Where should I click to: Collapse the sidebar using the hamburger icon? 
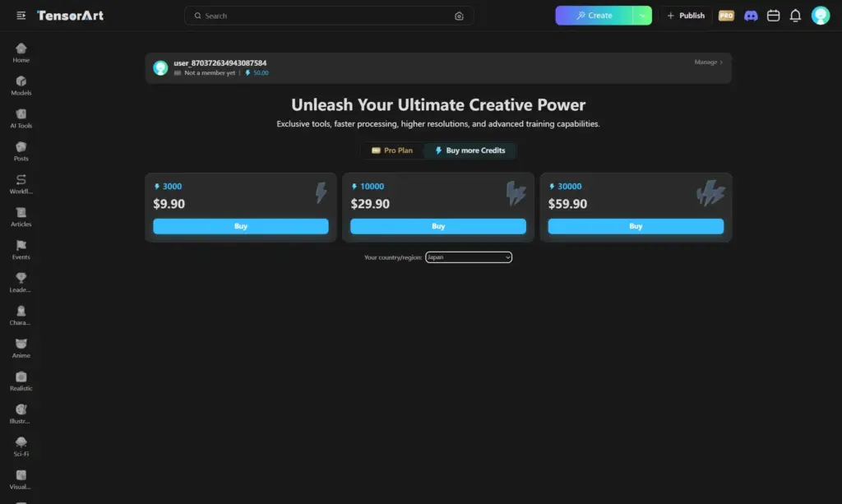20,14
